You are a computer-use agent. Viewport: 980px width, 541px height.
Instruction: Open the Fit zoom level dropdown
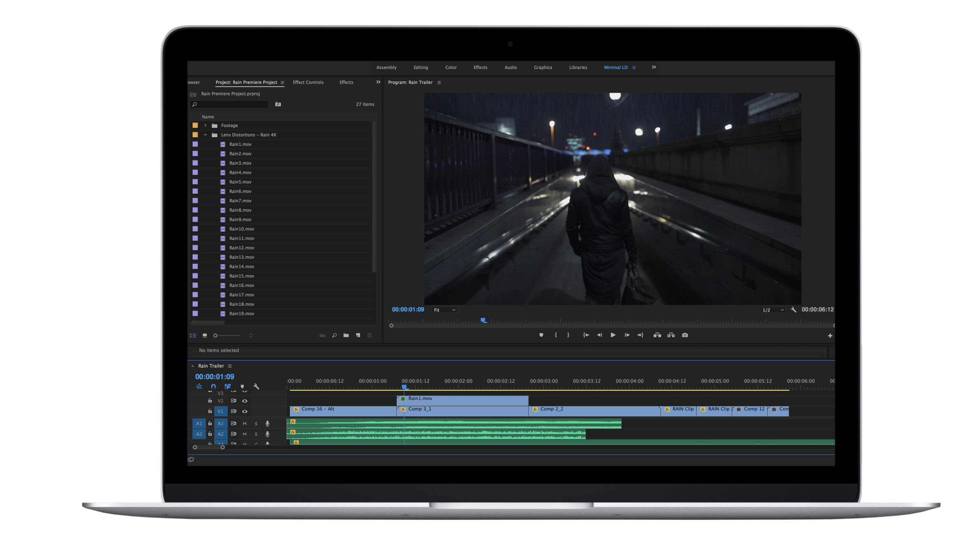click(444, 310)
